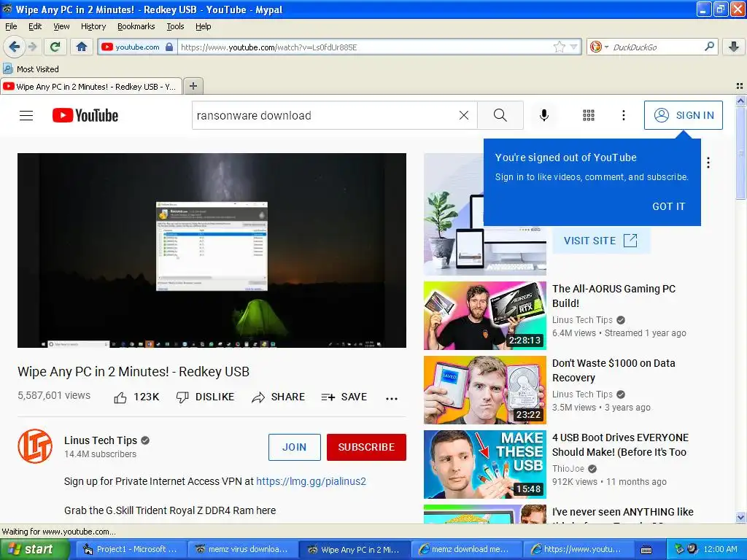Click the 12:00 AM taskbar clock
The width and height of the screenshot is (747, 560).
point(720,550)
